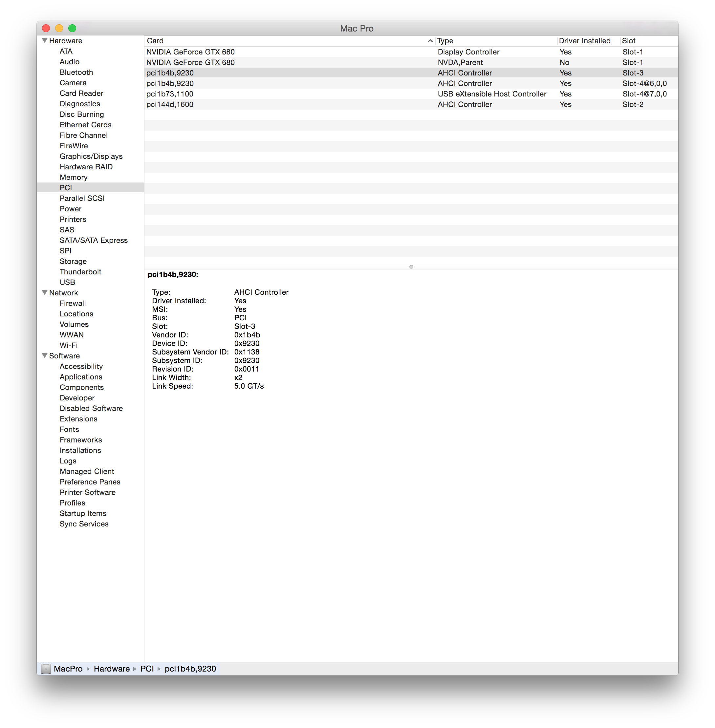Open Printer Software section
This screenshot has height=728, width=715.
[x=88, y=493]
